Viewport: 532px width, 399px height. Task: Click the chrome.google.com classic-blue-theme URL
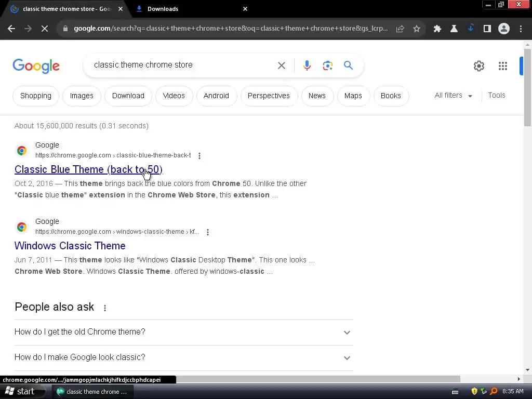[113, 155]
